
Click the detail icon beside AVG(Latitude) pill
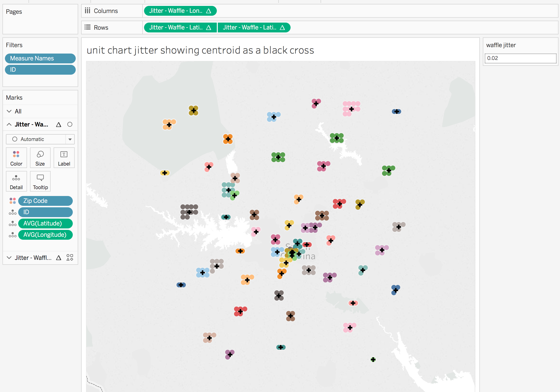tap(13, 224)
